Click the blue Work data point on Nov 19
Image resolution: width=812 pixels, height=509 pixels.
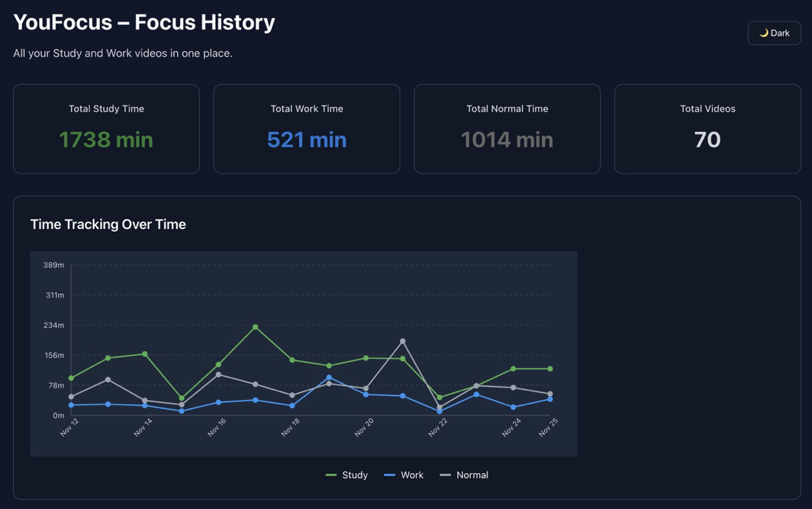(x=327, y=377)
